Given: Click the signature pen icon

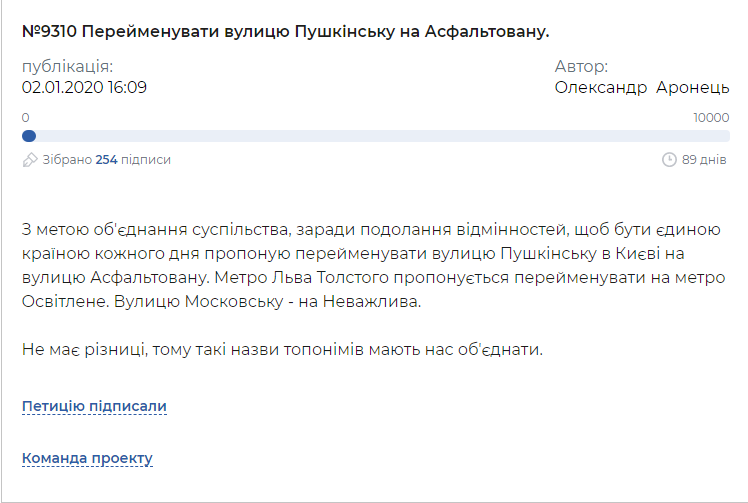Looking at the screenshot, I should 30,160.
